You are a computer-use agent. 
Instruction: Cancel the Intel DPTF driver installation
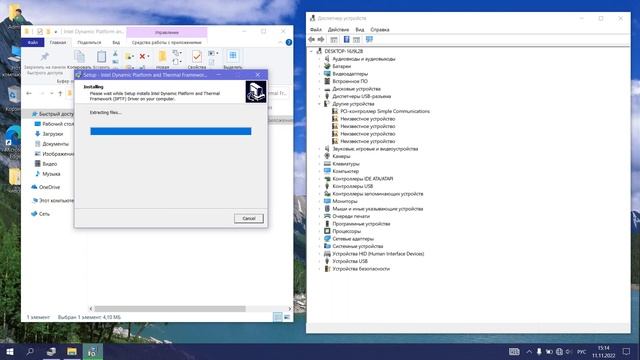click(x=249, y=218)
